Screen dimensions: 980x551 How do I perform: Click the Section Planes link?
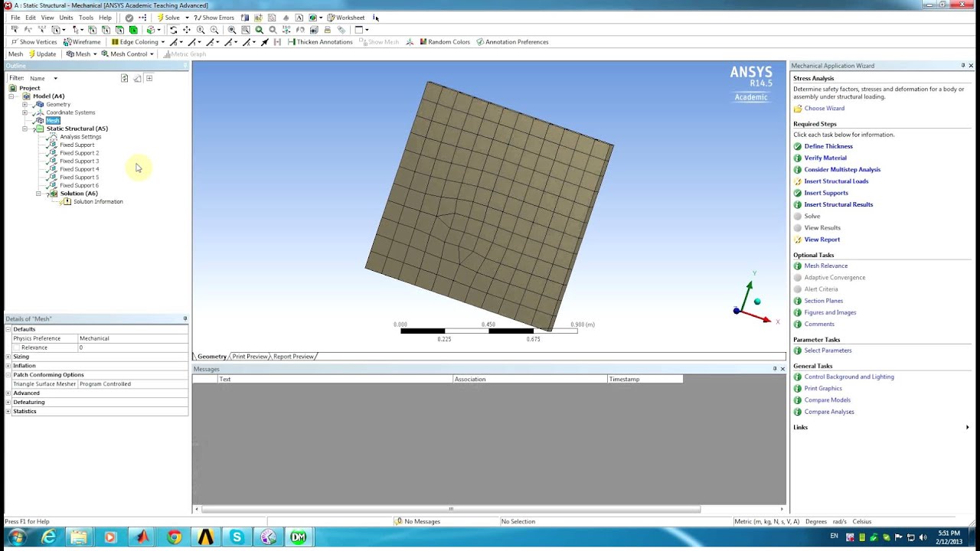pyautogui.click(x=823, y=301)
